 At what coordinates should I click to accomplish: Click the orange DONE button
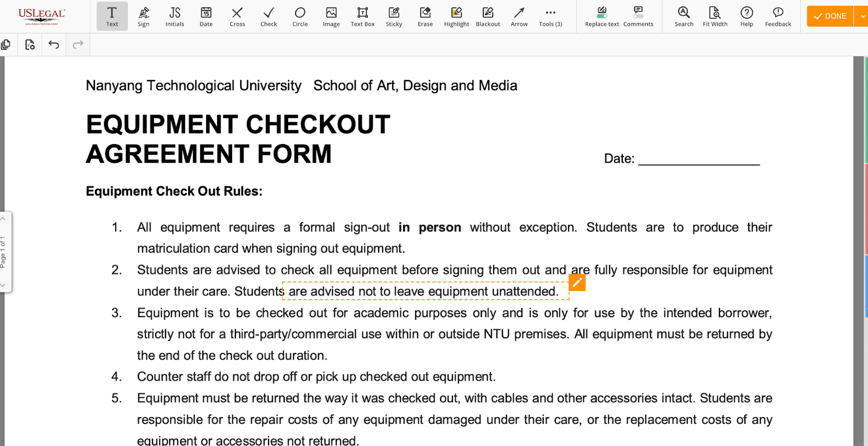pos(830,16)
